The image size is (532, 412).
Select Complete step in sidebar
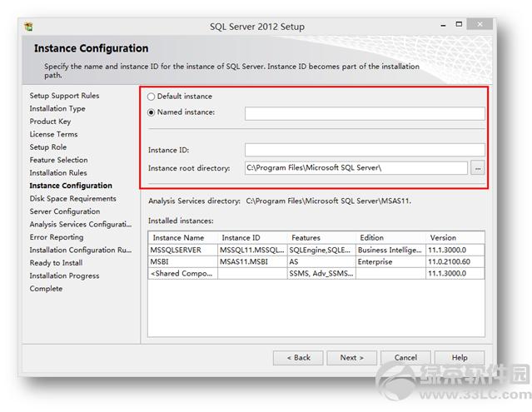click(46, 289)
